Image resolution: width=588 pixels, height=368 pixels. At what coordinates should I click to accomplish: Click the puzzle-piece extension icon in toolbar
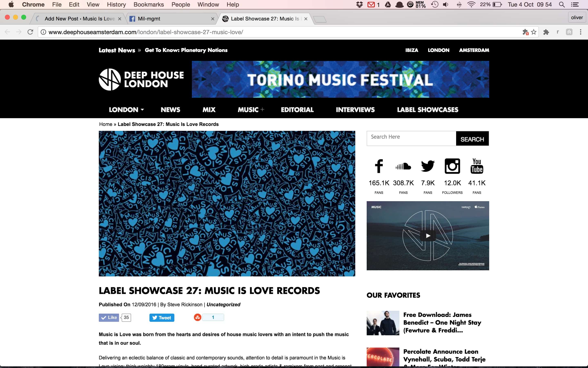tap(546, 32)
